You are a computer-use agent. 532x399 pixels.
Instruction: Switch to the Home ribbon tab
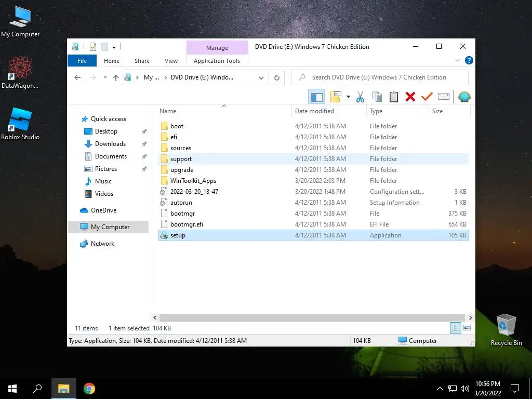click(x=112, y=61)
